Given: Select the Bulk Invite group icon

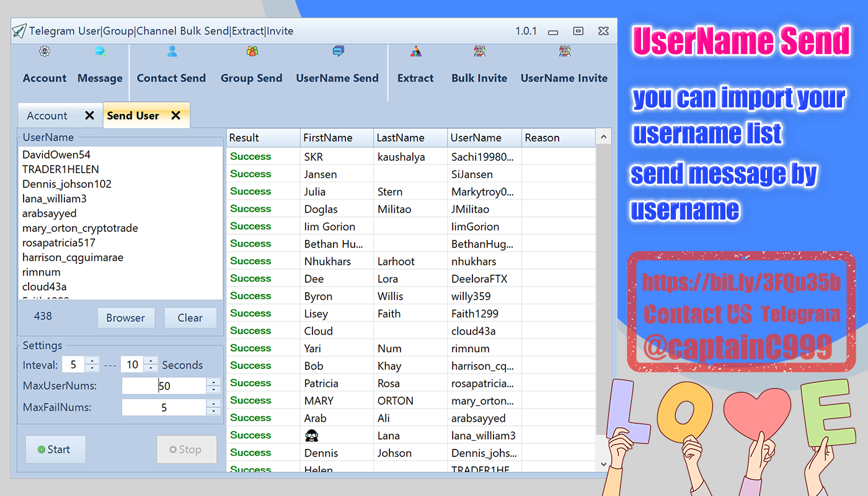Looking at the screenshot, I should [x=479, y=52].
